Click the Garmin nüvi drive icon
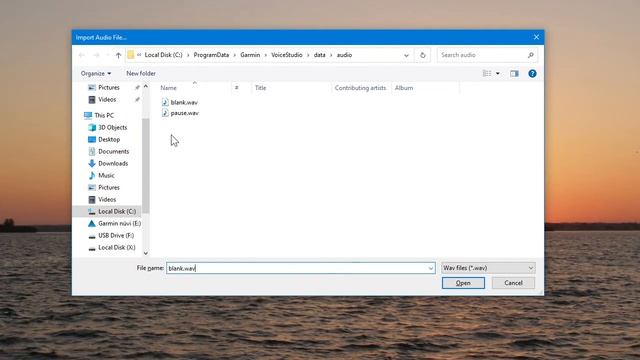 click(92, 223)
